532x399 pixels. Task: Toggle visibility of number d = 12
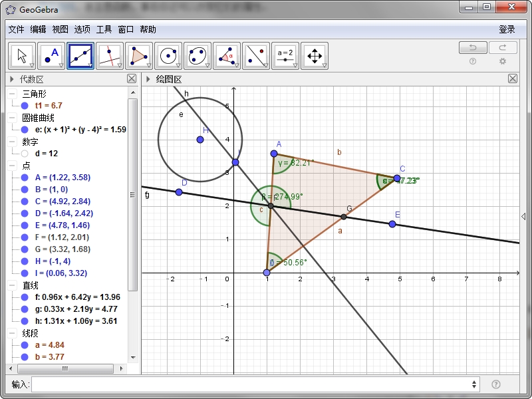[x=25, y=154]
